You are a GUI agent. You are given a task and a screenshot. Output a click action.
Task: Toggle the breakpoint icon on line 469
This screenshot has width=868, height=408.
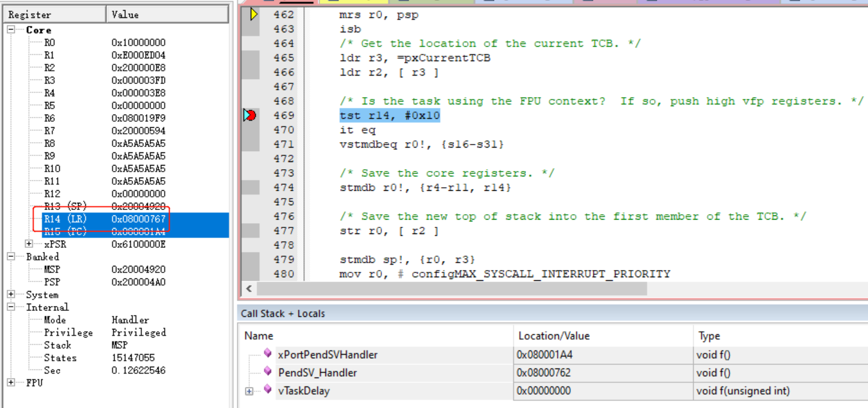tap(251, 115)
